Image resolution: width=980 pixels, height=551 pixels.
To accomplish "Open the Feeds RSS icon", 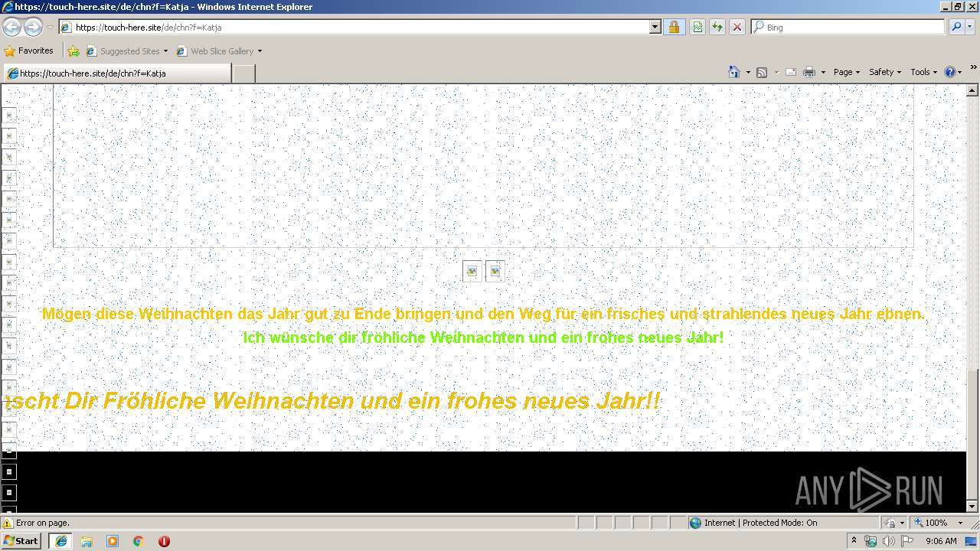I will coord(762,72).
